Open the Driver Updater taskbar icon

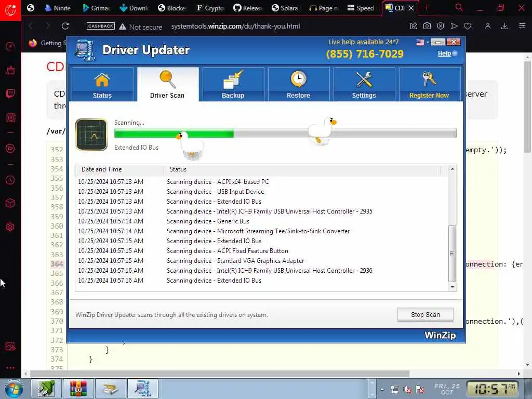point(143,389)
